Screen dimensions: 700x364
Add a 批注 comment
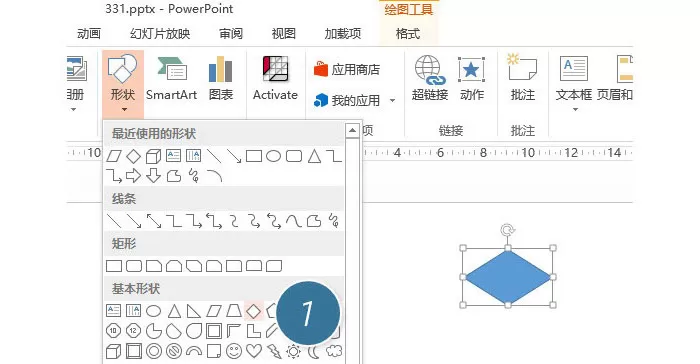pyautogui.click(x=523, y=79)
